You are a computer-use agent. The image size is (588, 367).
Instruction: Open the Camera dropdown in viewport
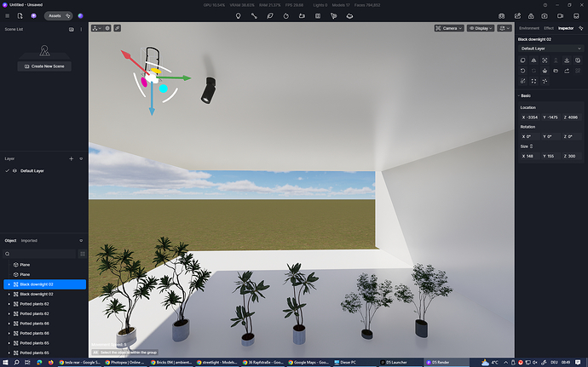pyautogui.click(x=448, y=28)
